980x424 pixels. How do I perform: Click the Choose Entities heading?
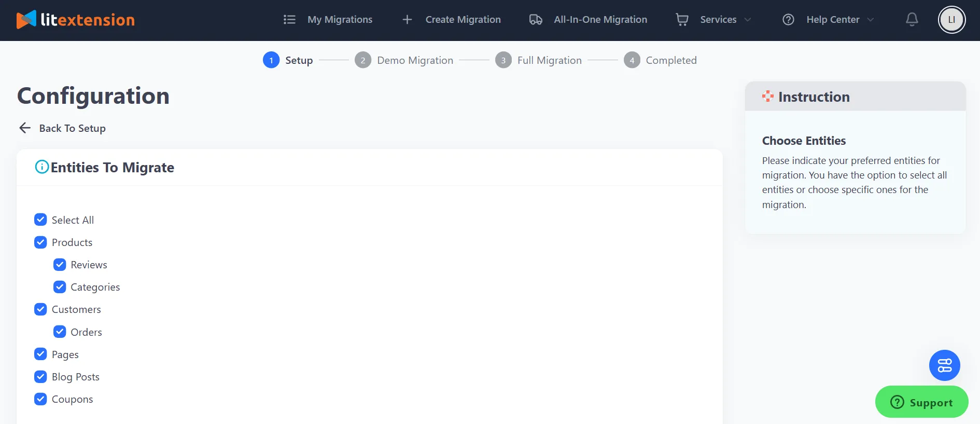(804, 141)
